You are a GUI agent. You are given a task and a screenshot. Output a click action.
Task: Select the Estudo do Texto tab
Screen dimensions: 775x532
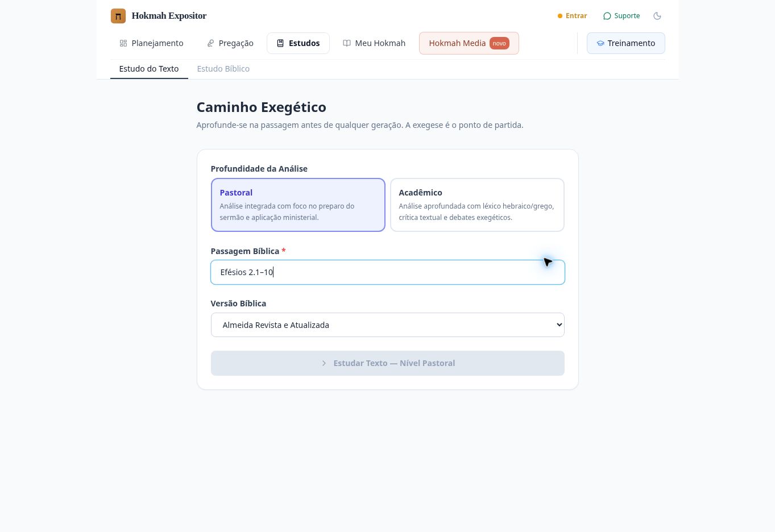pyautogui.click(x=149, y=69)
